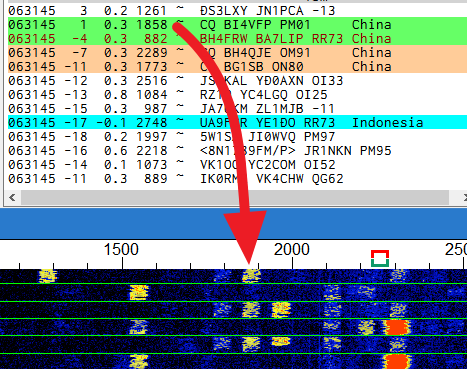The width and height of the screenshot is (467, 369).
Task: Click the horizontal scrollbar track under the decode list
Action: 235,198
